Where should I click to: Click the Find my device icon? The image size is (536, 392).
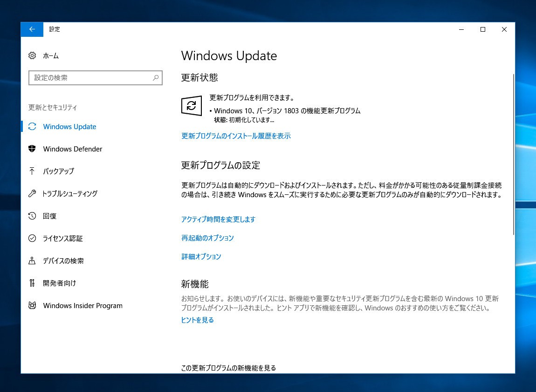point(32,261)
